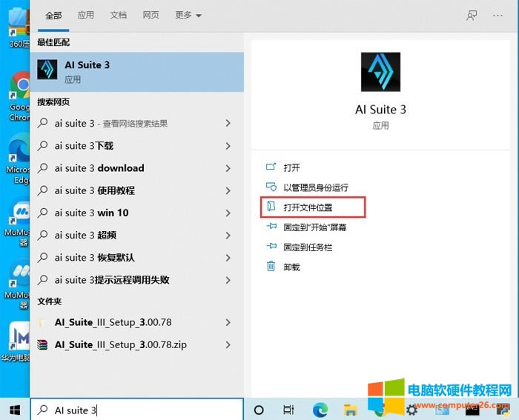Click pin icon beside 固定到任务栏
Screen dimensions: 519x420
point(271,246)
